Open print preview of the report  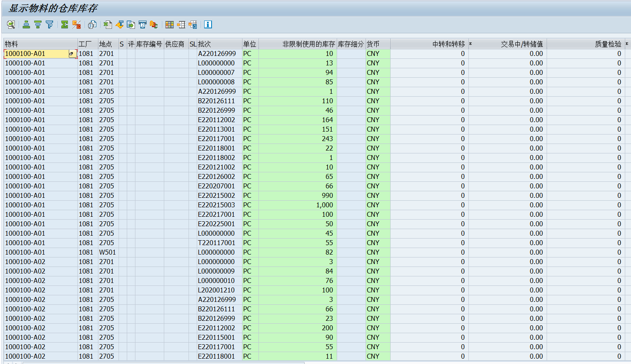point(92,24)
